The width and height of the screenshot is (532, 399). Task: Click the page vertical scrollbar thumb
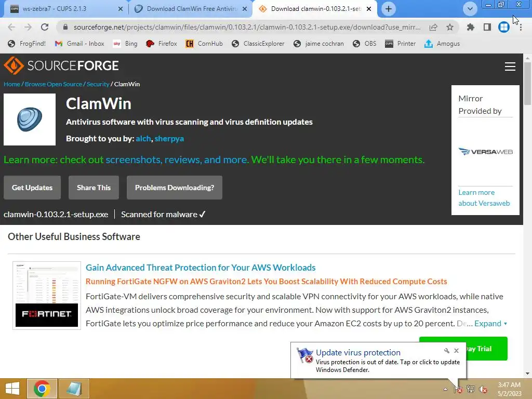[527, 83]
